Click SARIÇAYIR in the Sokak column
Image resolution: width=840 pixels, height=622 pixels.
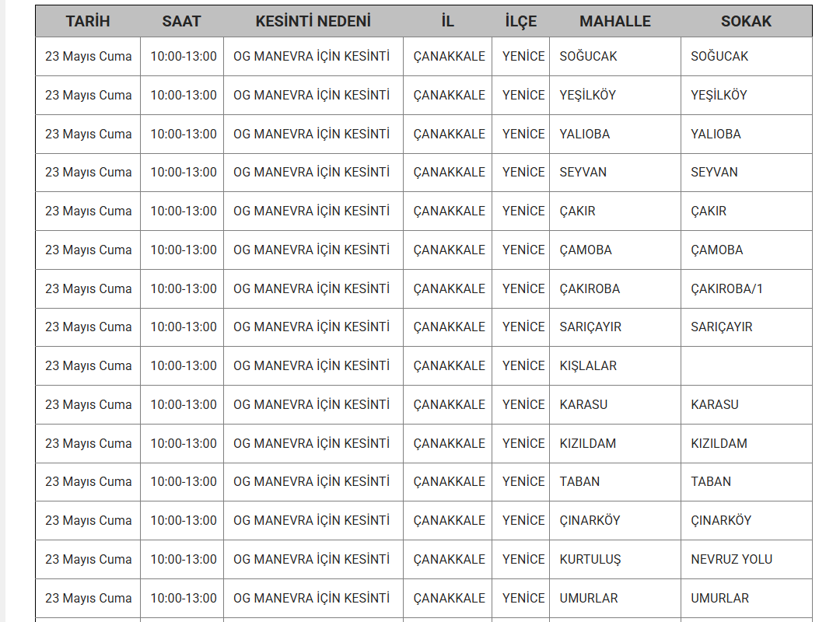click(x=721, y=327)
